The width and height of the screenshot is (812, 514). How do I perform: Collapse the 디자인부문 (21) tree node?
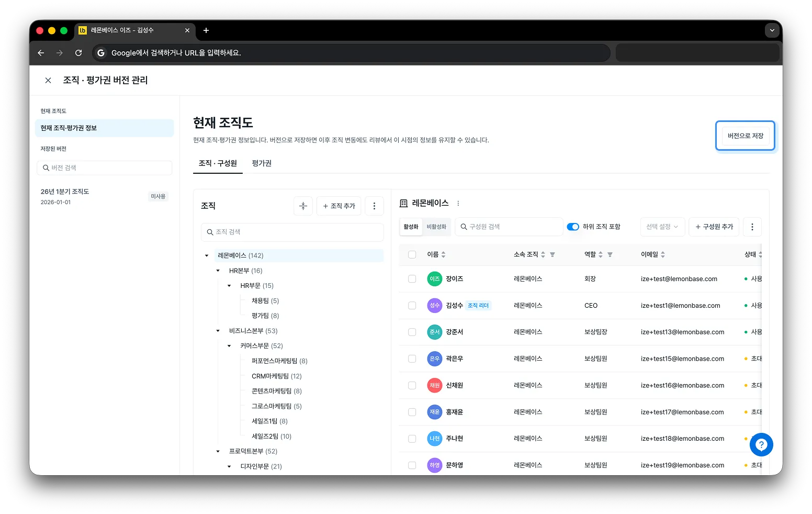229,466
